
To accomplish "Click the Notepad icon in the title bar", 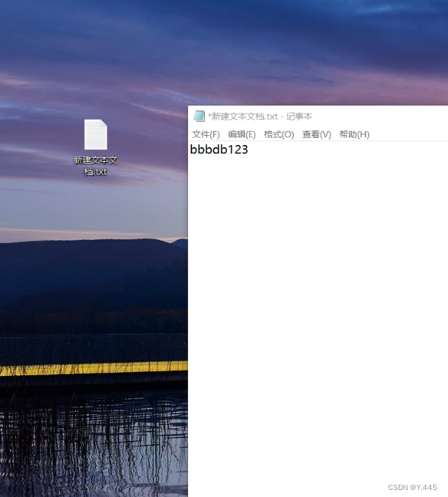I will 199,116.
